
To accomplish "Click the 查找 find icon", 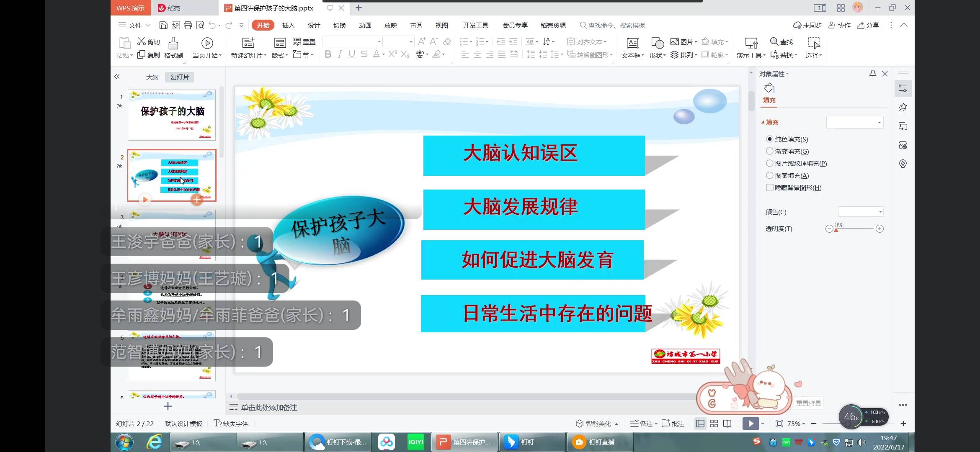I will 781,41.
